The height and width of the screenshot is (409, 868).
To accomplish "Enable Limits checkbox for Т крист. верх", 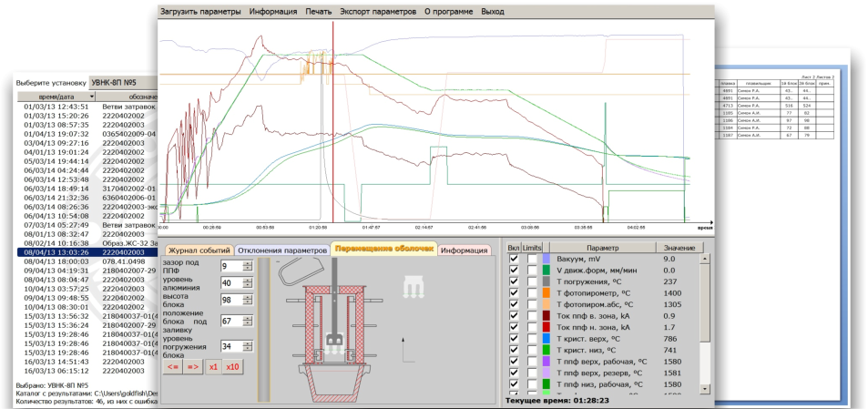I will tap(532, 339).
